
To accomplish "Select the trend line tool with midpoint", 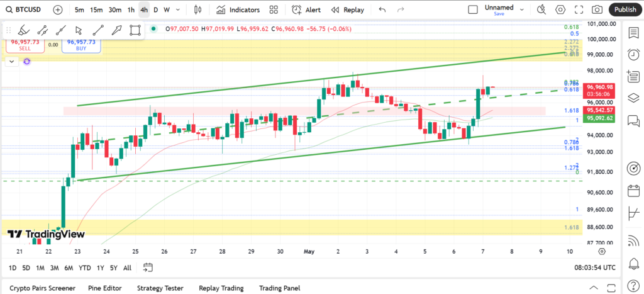I will (61, 30).
